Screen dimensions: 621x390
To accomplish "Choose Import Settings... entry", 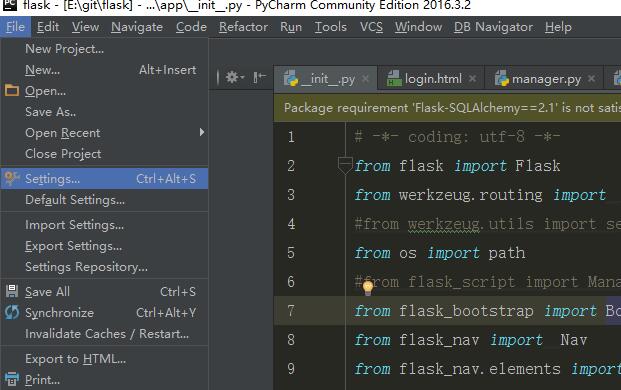I will point(105,225).
